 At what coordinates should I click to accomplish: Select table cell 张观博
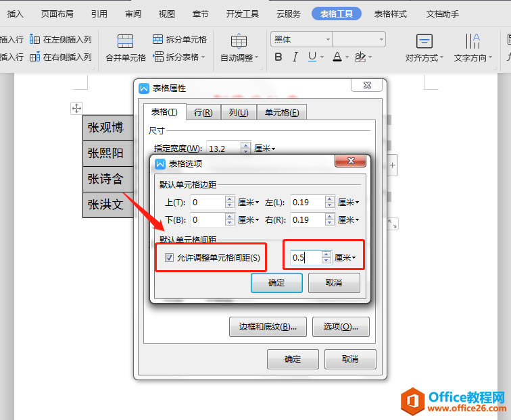point(108,128)
